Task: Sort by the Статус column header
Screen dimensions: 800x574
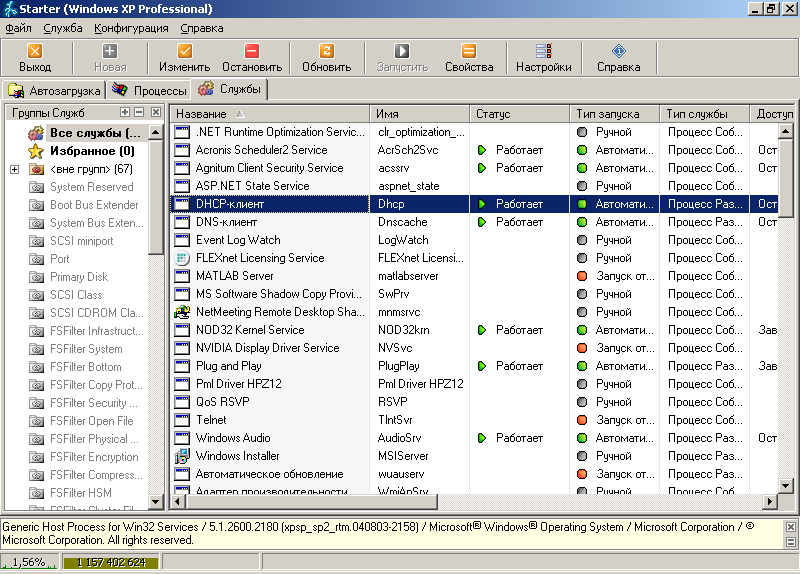Action: pos(519,114)
